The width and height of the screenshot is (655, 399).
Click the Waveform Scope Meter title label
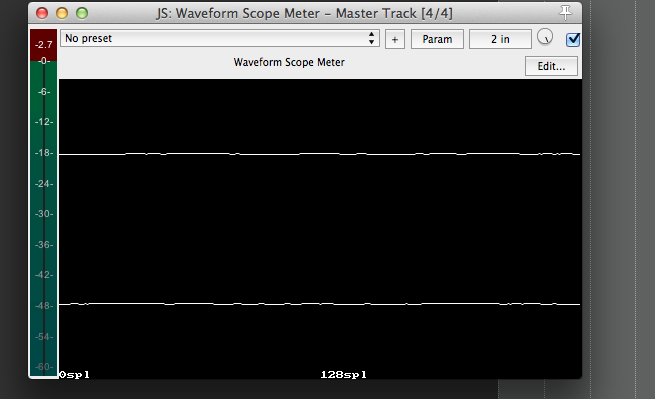point(289,62)
